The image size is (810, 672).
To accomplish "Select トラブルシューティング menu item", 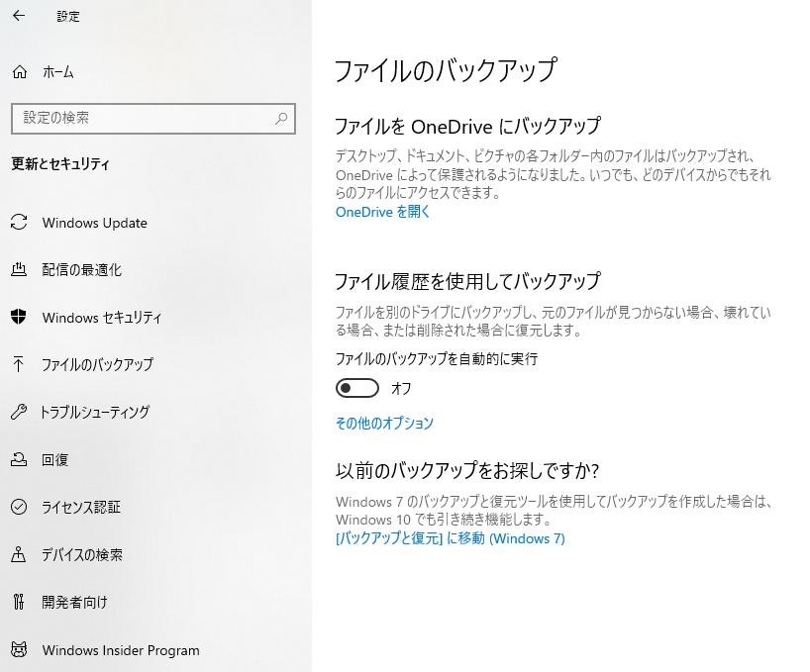I will (95, 412).
